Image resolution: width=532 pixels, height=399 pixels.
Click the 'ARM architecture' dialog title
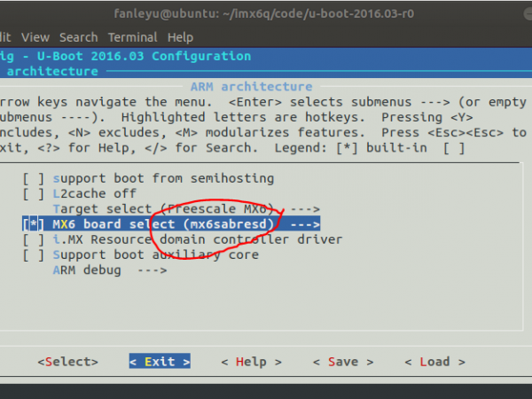[x=251, y=87]
